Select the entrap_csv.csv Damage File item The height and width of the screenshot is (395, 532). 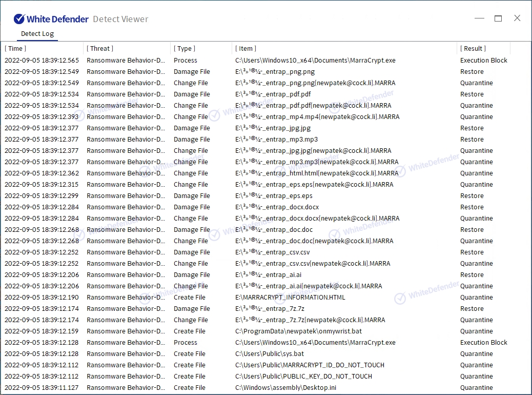(x=273, y=252)
